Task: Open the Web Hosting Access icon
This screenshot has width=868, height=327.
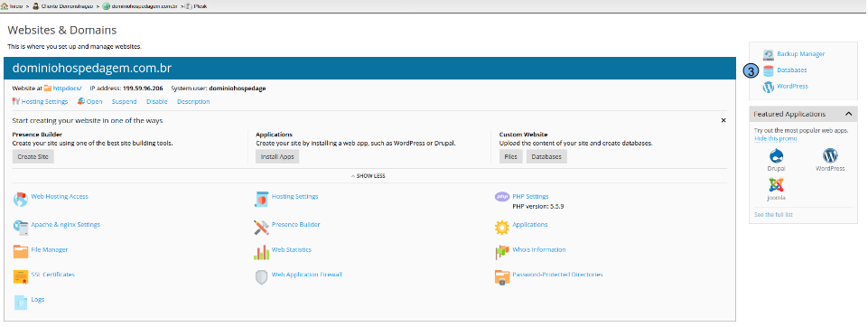Action: click(x=21, y=200)
